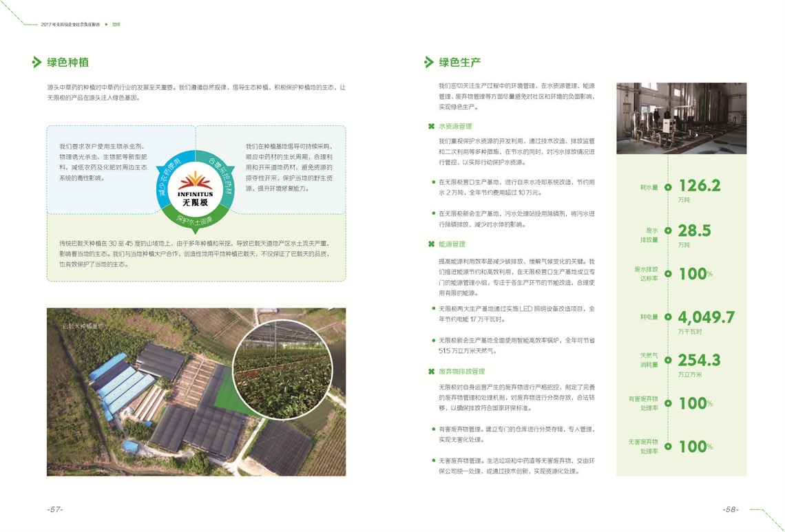Click the pesticide paragraph starting 我们要求农户使用生物杀虫剂
This screenshot has width=785, height=532.
pos(103,162)
